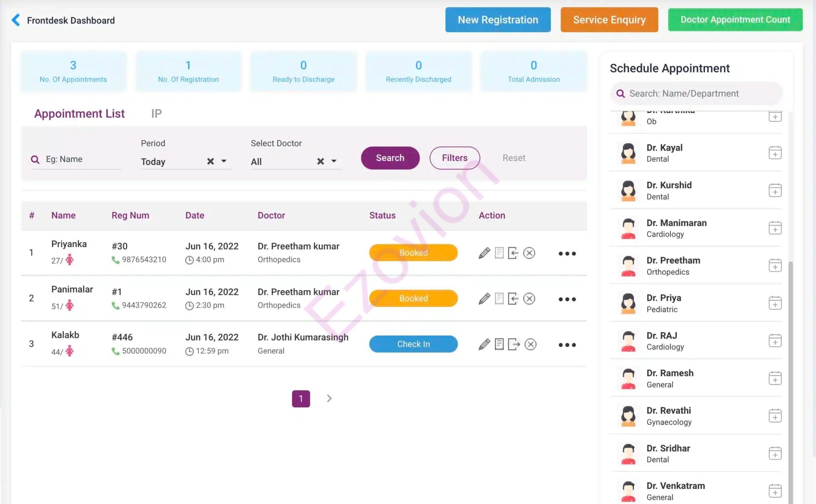This screenshot has height=504, width=816.
Task: Switch to the IP tab
Action: coord(156,114)
